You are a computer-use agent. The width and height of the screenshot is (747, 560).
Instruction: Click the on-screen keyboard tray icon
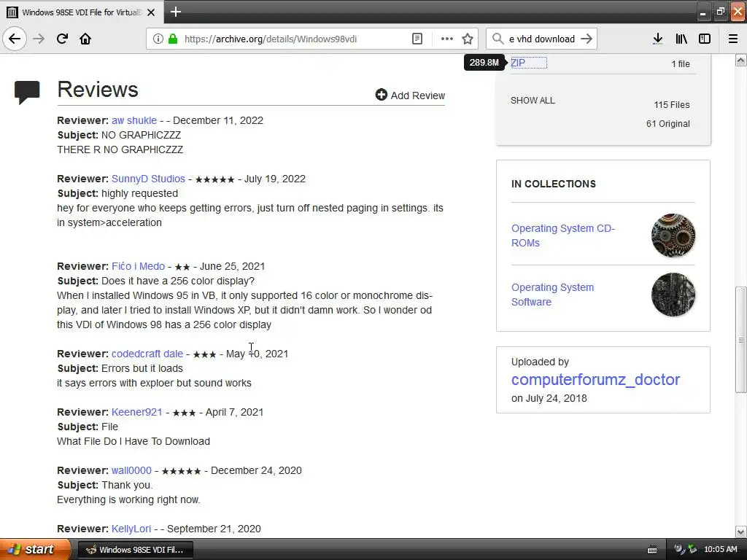[651, 550]
